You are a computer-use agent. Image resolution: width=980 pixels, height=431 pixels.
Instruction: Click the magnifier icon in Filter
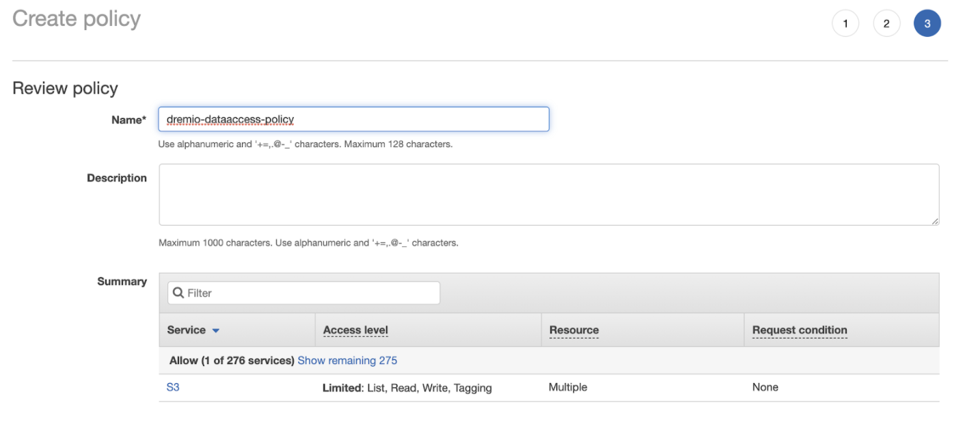[178, 293]
